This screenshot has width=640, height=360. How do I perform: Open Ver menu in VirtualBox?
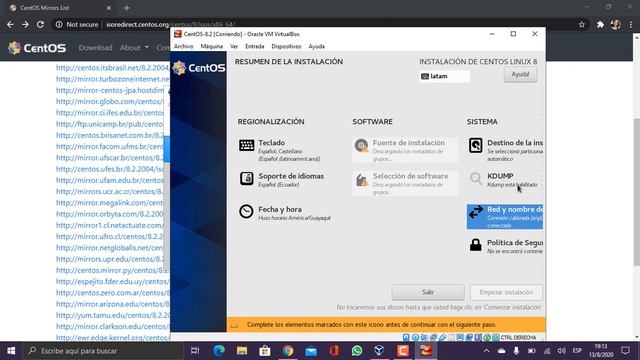pyautogui.click(x=234, y=47)
